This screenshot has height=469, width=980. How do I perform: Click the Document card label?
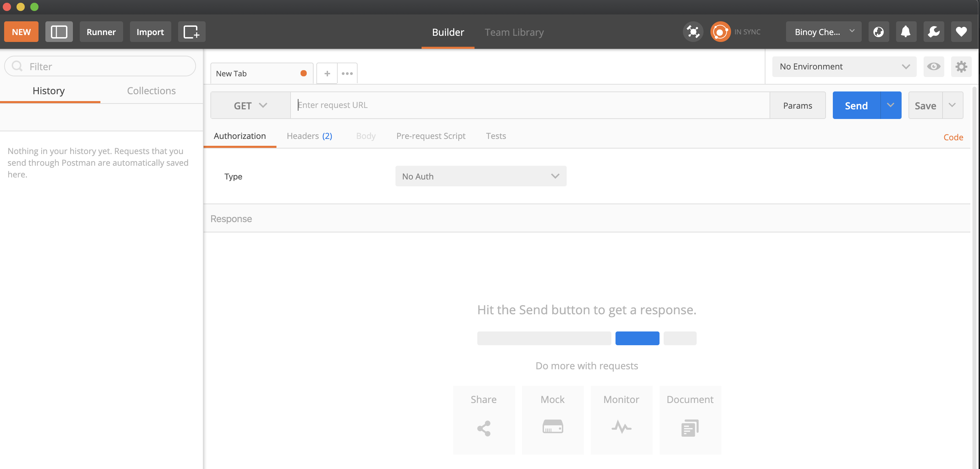click(690, 400)
